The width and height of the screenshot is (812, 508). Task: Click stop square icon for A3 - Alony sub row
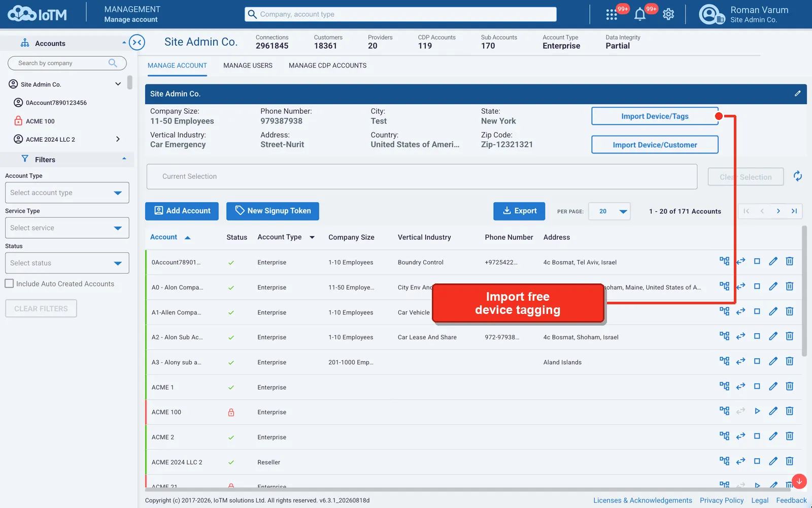[757, 361]
